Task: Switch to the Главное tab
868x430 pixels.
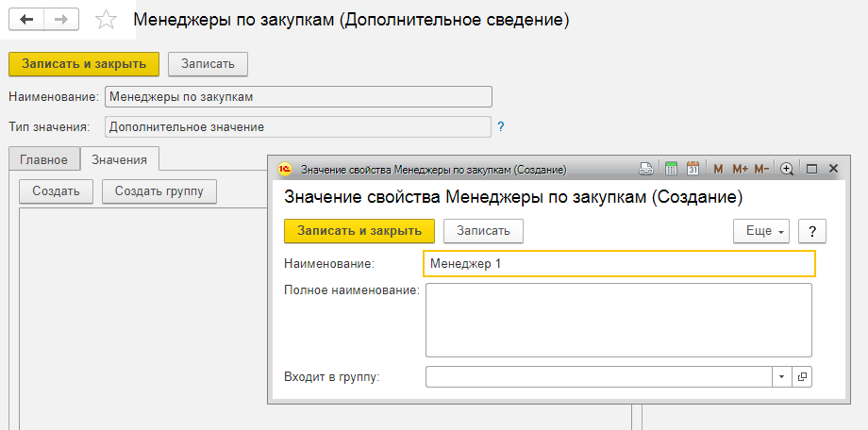Action: [43, 159]
